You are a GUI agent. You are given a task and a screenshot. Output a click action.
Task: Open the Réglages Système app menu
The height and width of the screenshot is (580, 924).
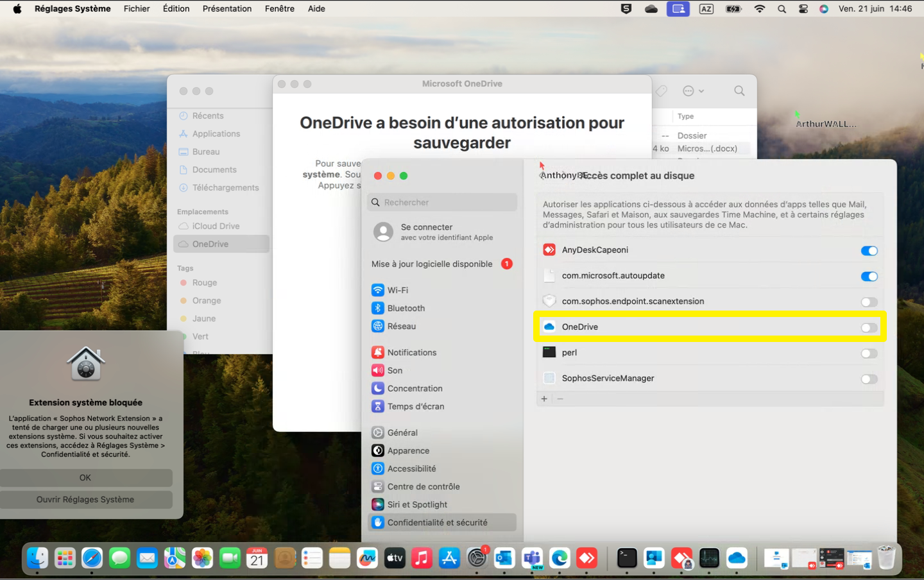73,8
